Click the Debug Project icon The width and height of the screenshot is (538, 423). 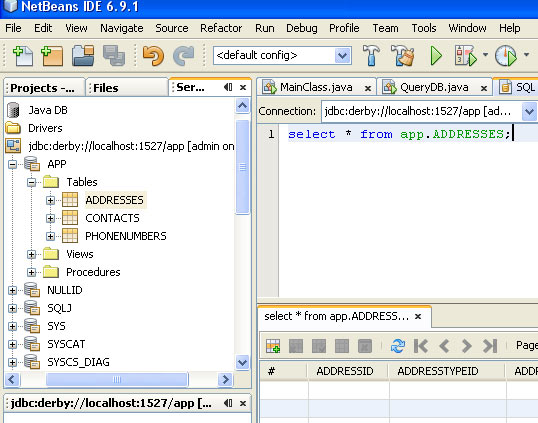click(466, 56)
